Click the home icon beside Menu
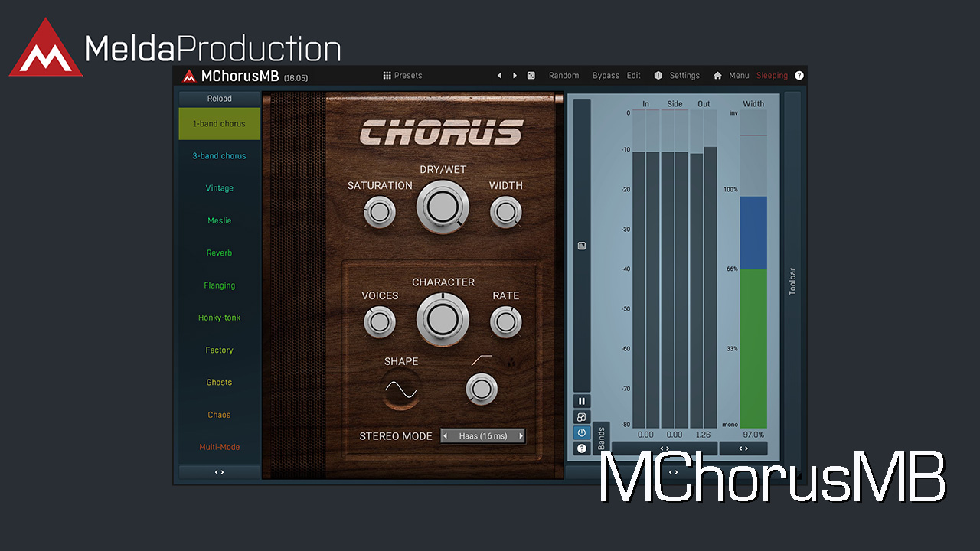This screenshot has width=980, height=551. point(717,76)
